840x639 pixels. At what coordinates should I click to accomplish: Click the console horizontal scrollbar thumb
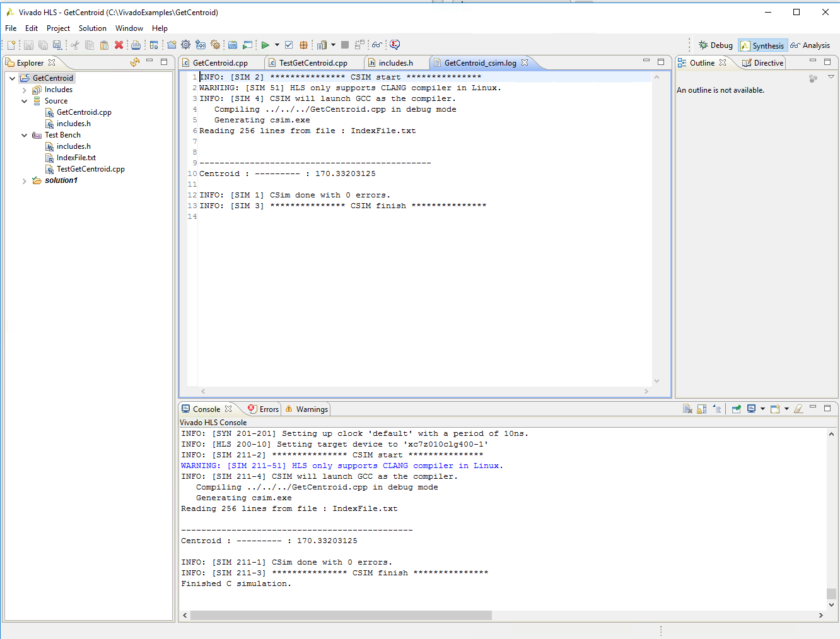[341, 615]
